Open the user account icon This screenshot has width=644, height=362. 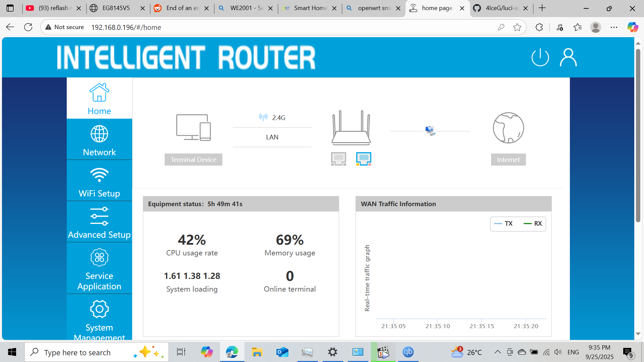[x=568, y=57]
